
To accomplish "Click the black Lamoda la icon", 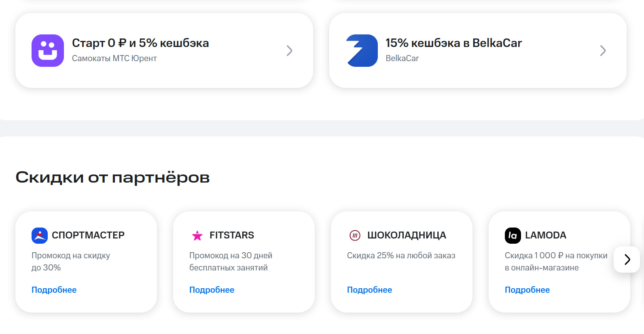I will [513, 236].
